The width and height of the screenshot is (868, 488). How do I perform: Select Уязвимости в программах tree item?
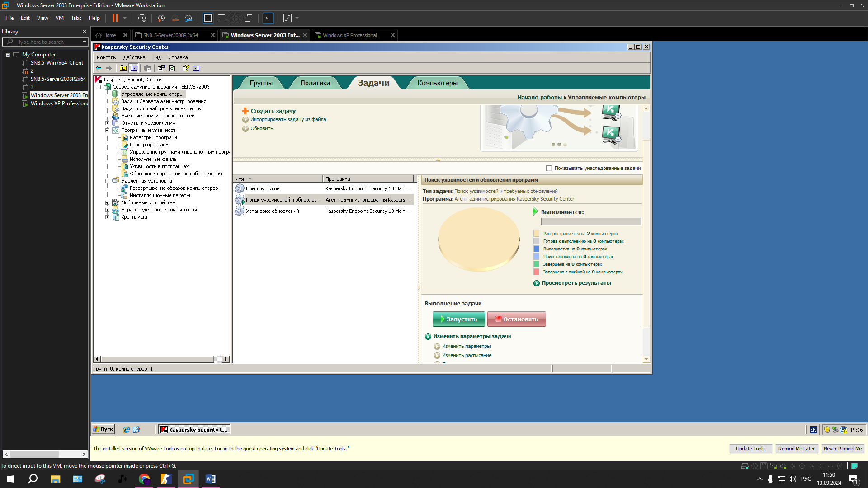point(159,166)
